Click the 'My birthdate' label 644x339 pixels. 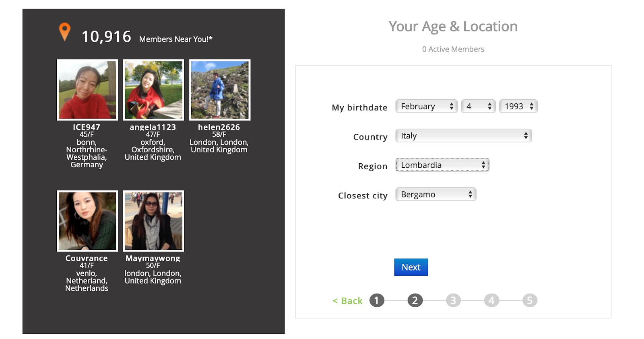coord(359,108)
